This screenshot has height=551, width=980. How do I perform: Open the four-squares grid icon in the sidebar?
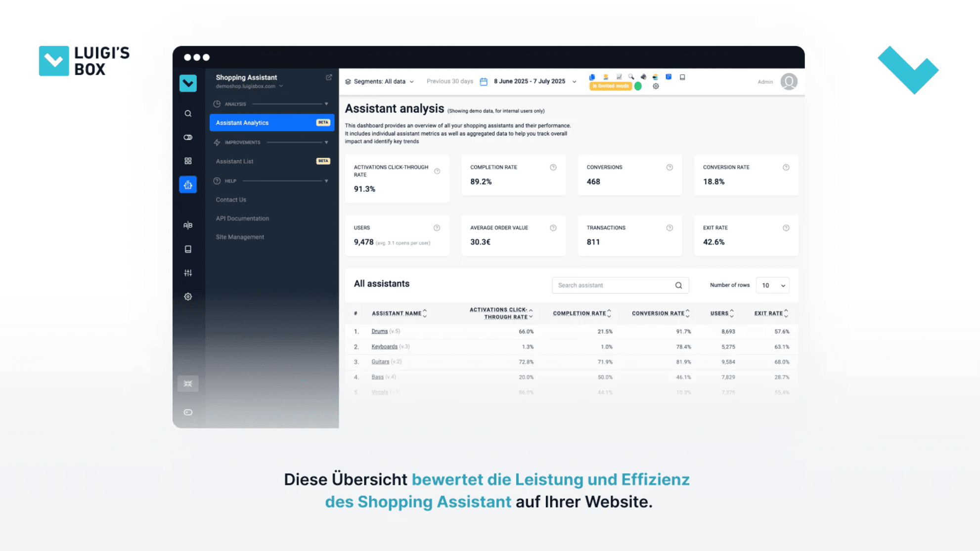[188, 161]
